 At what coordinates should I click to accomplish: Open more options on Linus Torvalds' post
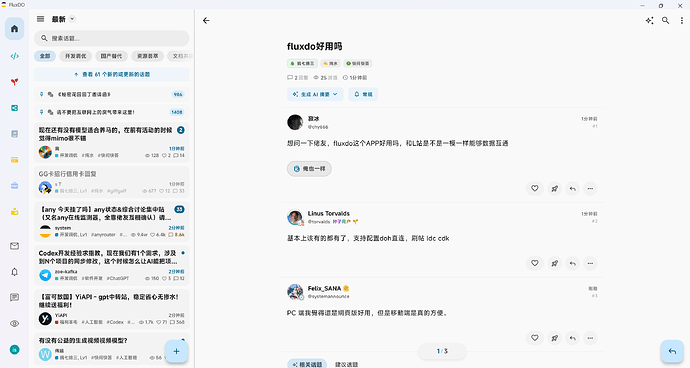590,263
